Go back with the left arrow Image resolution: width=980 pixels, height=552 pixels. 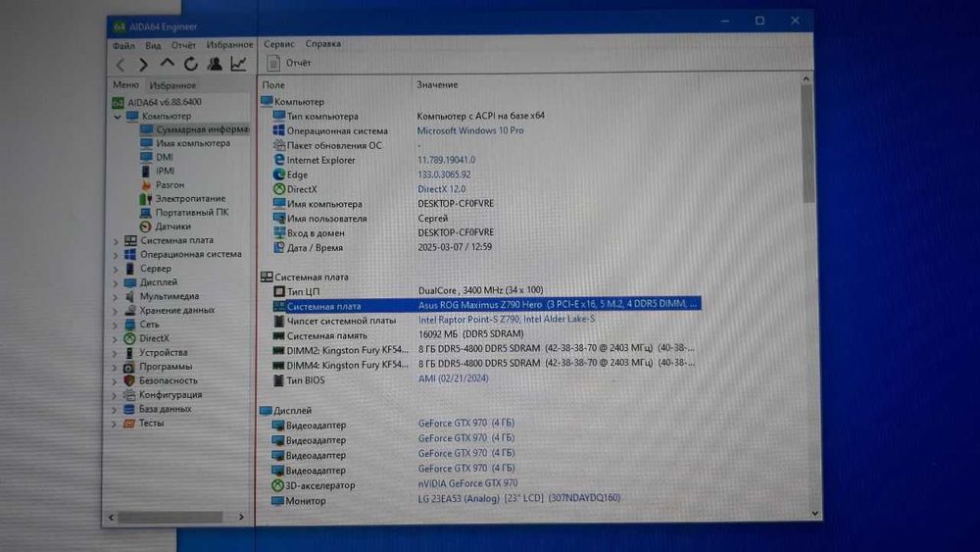(x=121, y=65)
